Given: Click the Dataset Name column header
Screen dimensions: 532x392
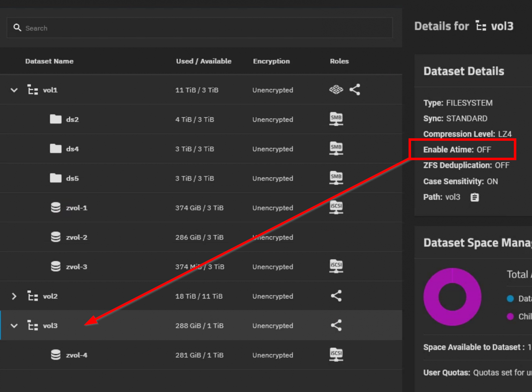Looking at the screenshot, I should tap(49, 61).
